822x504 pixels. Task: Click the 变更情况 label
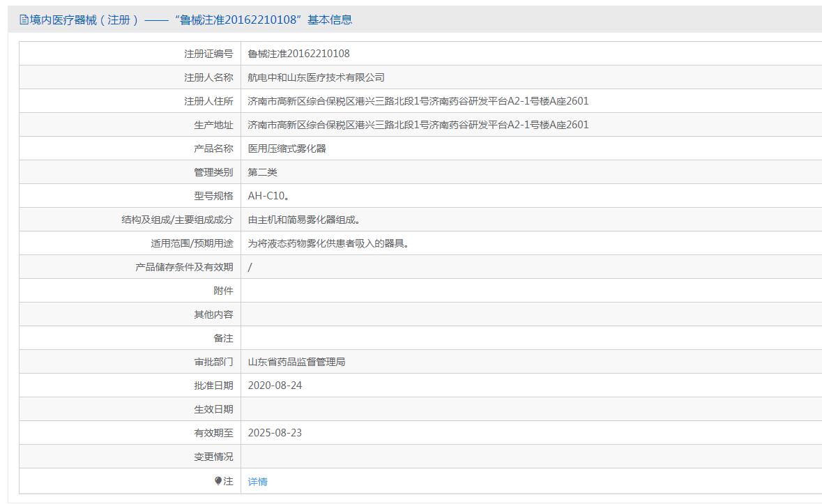point(213,457)
